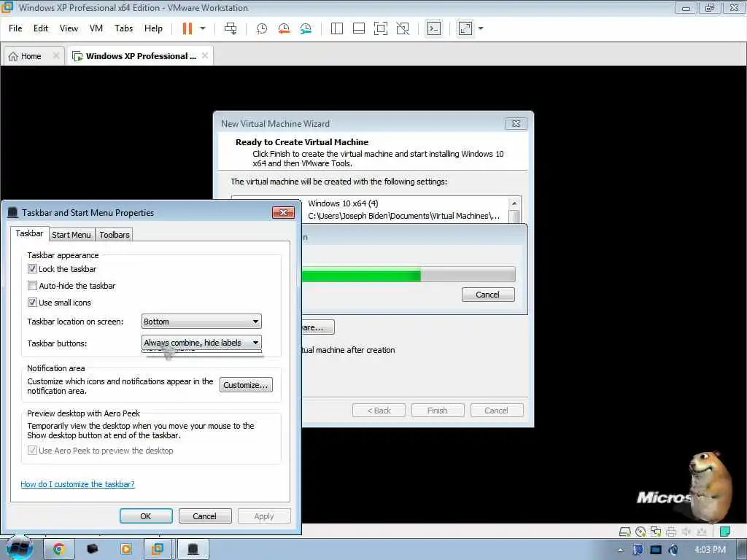
Task: Open Taskbar location on screen dropdown
Action: 201,322
